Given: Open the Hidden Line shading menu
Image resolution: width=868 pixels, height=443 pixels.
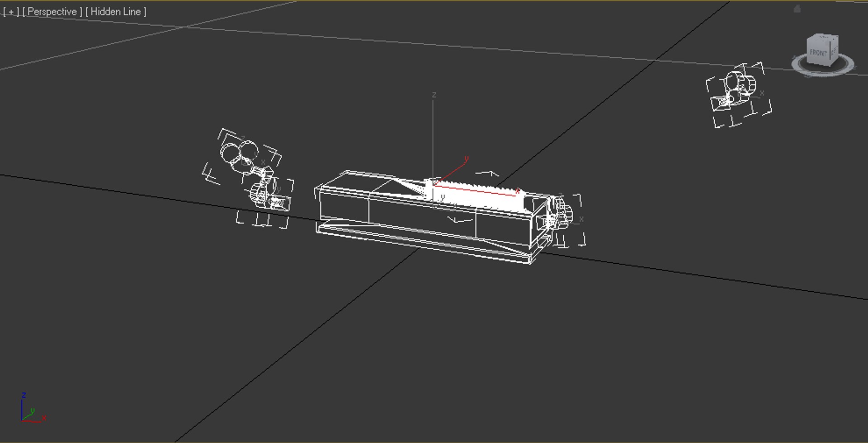Looking at the screenshot, I should pos(116,12).
